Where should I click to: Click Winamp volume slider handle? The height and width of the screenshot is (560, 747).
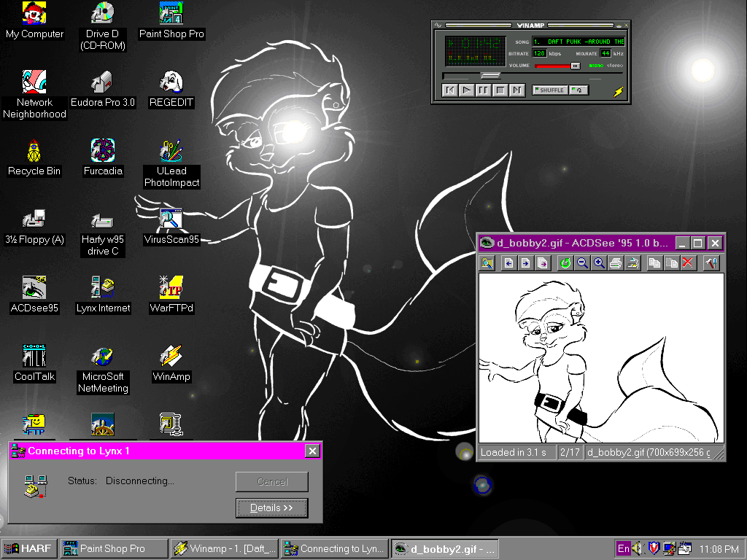[x=575, y=66]
